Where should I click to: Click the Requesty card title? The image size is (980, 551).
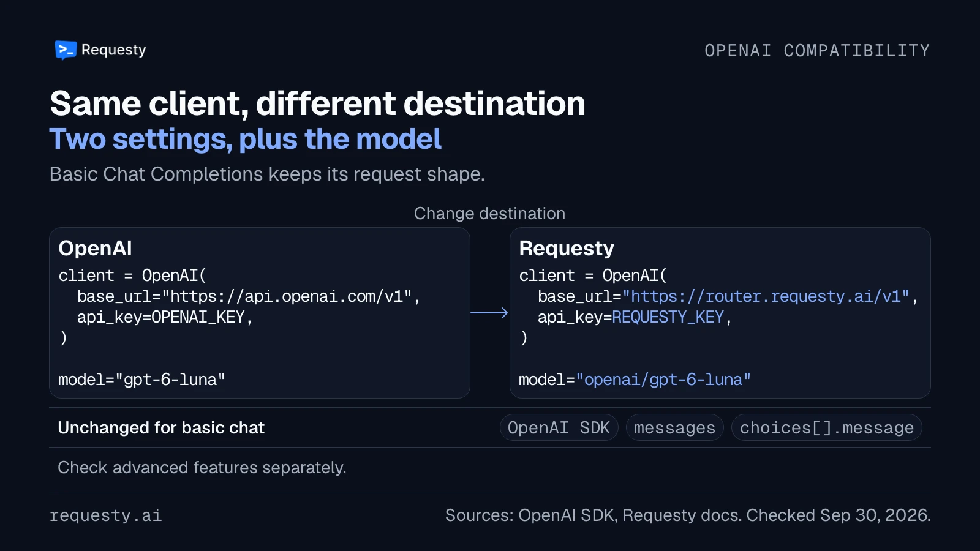[x=567, y=249]
